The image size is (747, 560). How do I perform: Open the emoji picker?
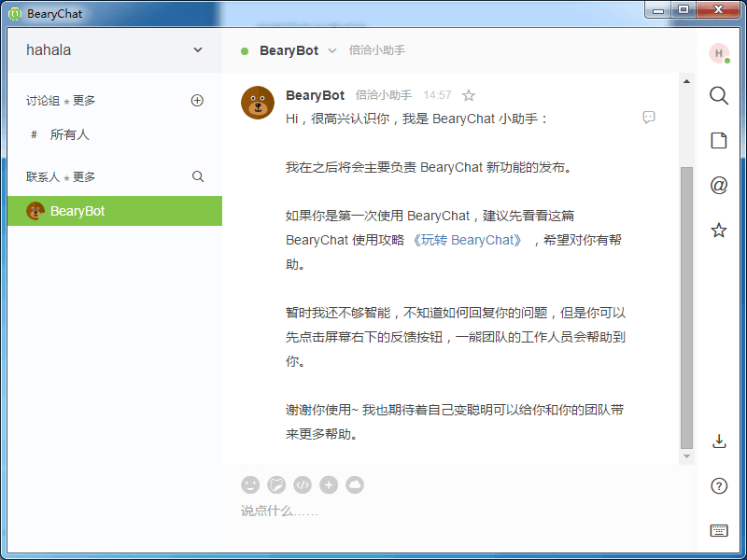[250, 484]
